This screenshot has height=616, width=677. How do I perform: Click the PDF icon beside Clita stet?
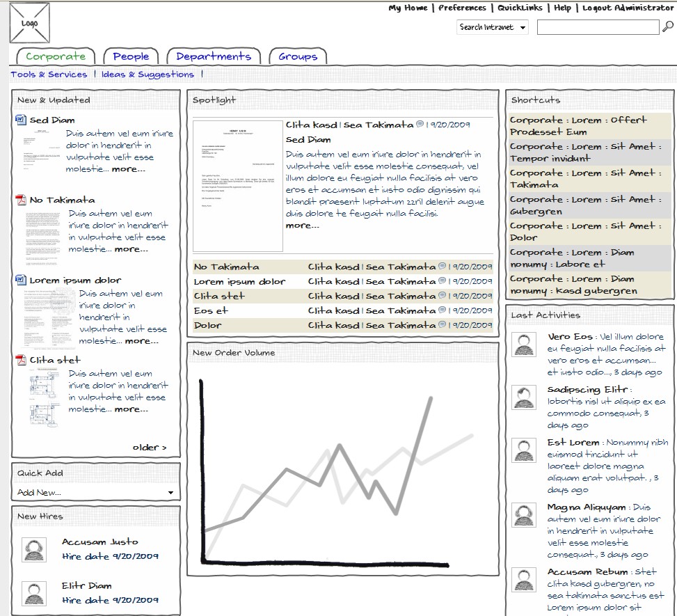(x=21, y=361)
